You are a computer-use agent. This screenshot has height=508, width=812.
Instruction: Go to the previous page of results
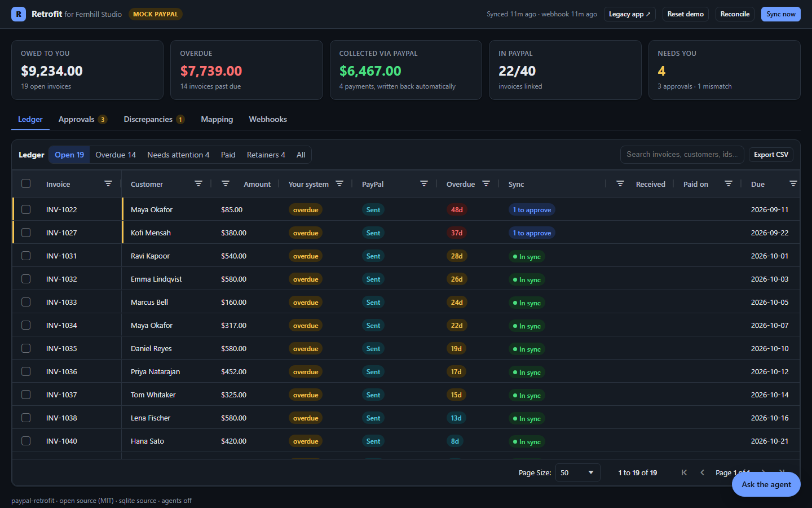coord(702,472)
